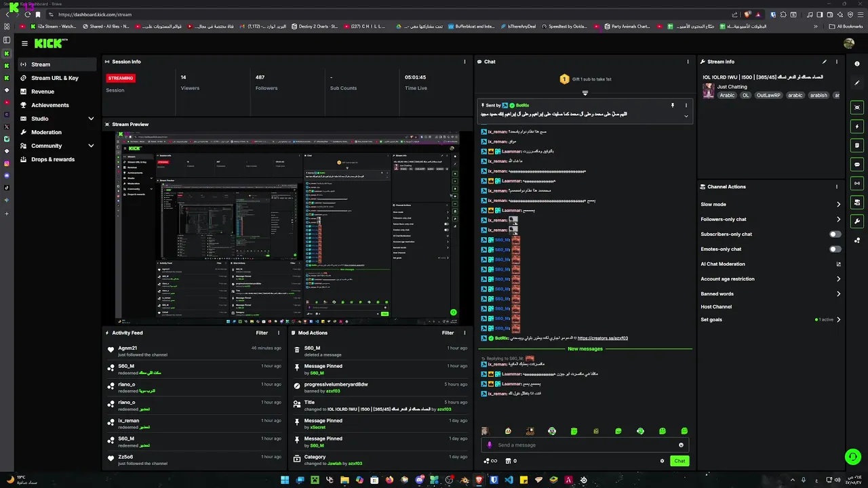Open All Bookmarks folder
868x488 pixels.
click(x=846, y=26)
